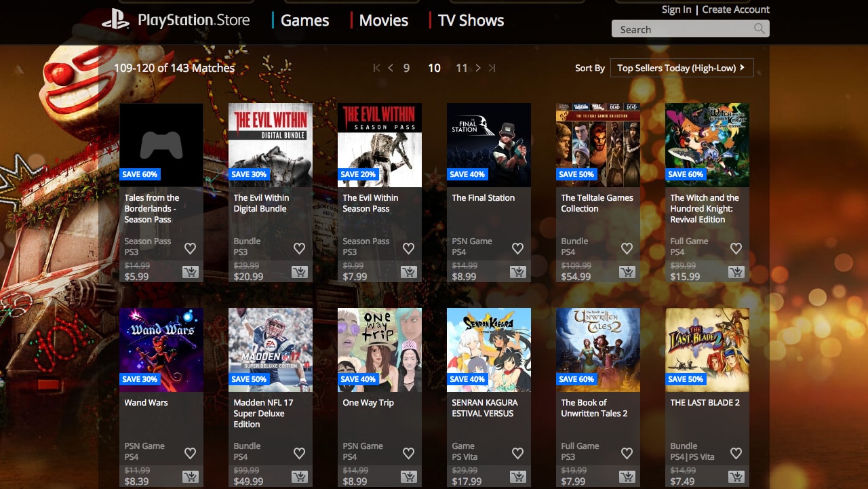
Task: Open The Final Station cover art
Action: [x=489, y=145]
